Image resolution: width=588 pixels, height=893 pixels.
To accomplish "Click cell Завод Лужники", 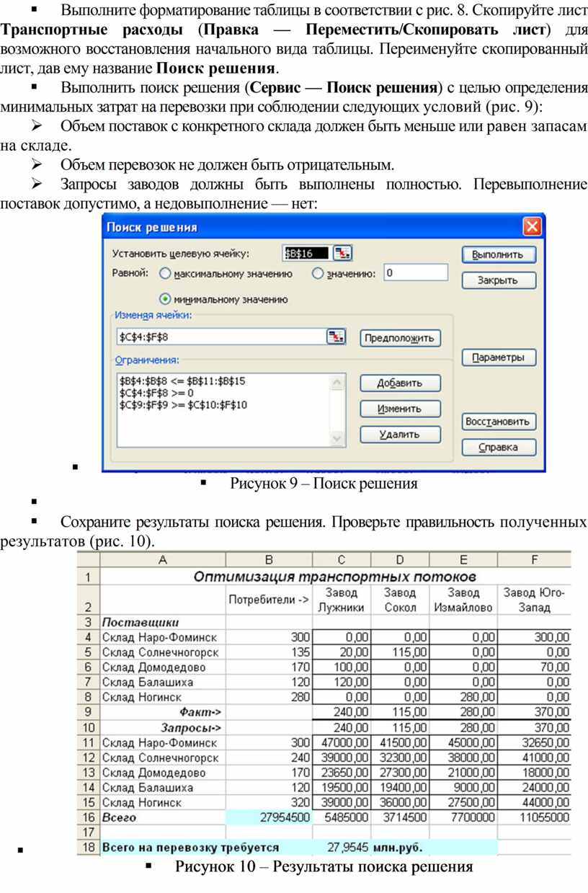I will 342,600.
